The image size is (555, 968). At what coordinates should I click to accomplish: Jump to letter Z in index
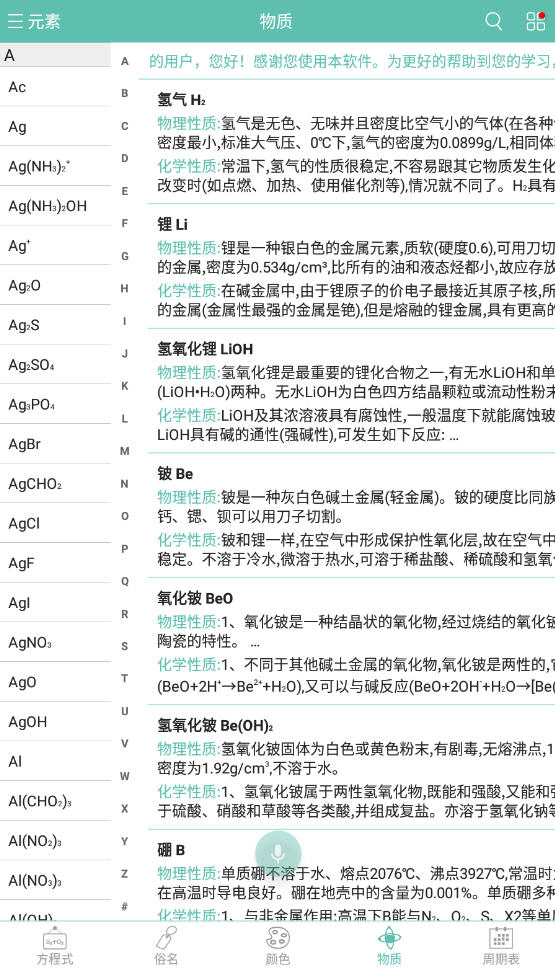click(x=125, y=874)
